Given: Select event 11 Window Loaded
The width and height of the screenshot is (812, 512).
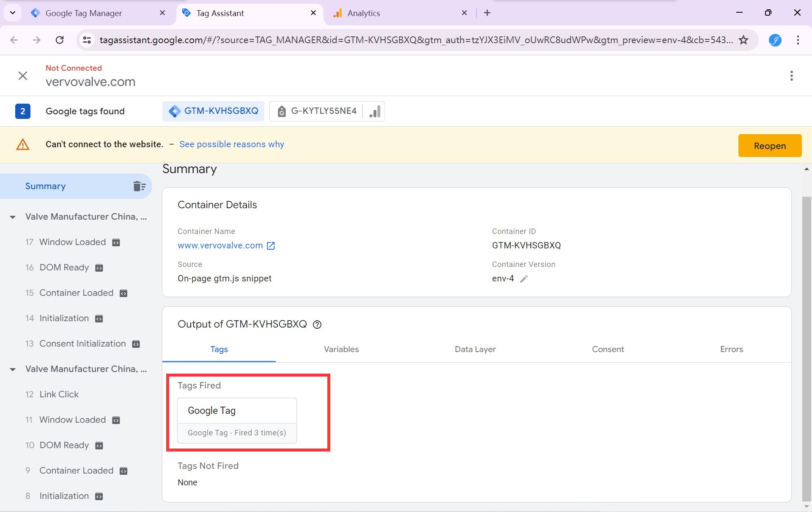Looking at the screenshot, I should (x=72, y=420).
